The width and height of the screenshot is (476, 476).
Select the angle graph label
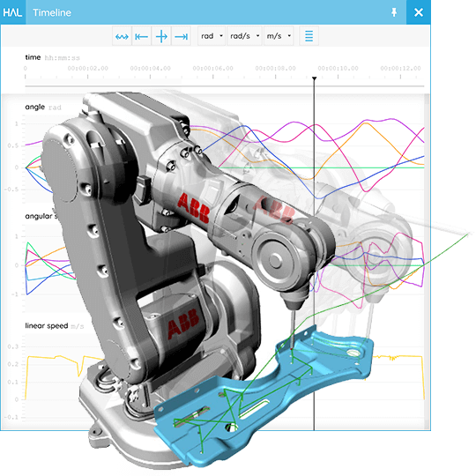35,107
